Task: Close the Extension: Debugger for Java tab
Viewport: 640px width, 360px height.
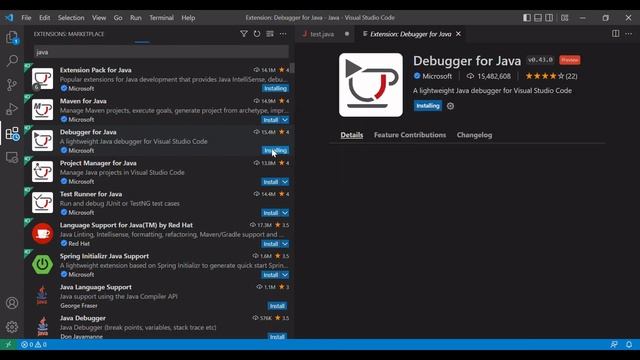Action: tap(458, 33)
